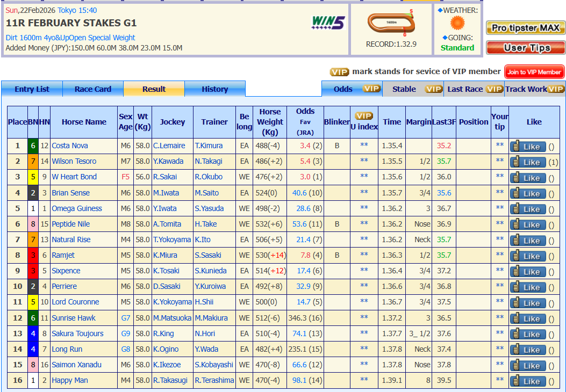Click Costa Nova's Your tip ** cell
566x392 pixels.
[x=499, y=146]
